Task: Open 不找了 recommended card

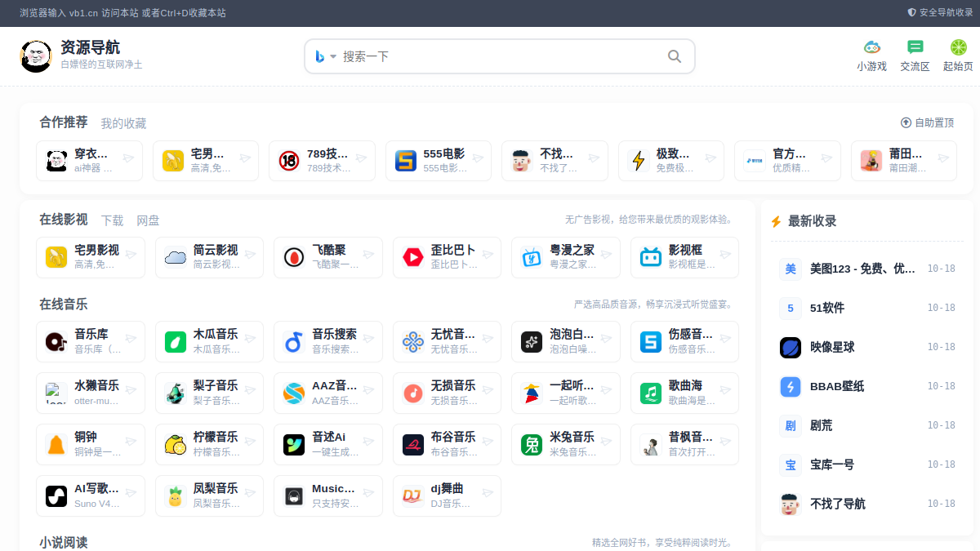Action: click(x=555, y=161)
